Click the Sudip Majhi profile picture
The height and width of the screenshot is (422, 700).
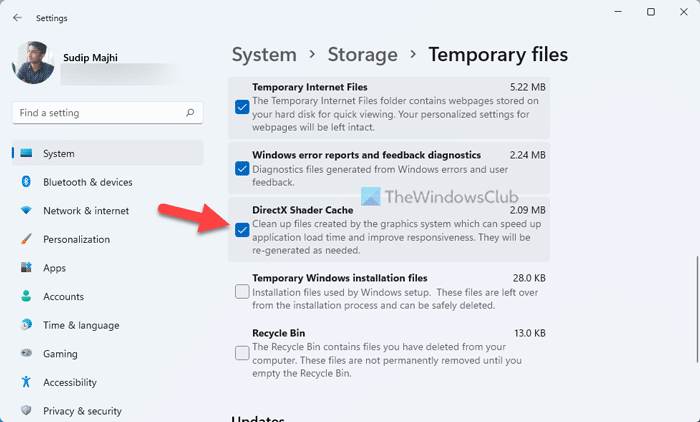34,62
